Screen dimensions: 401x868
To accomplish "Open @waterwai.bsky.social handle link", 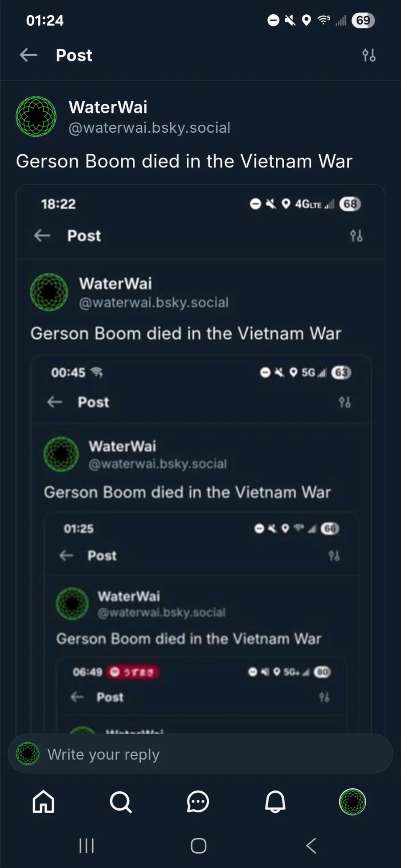I will click(x=149, y=128).
